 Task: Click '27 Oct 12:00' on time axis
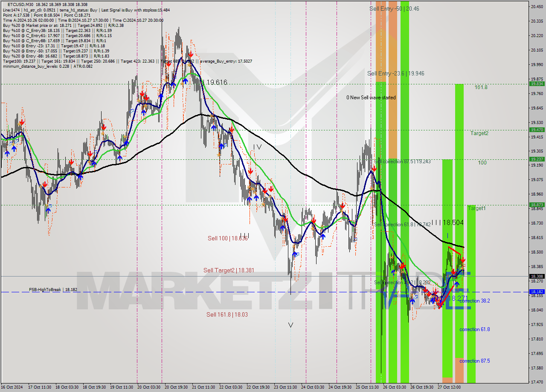pyautogui.click(x=450, y=387)
